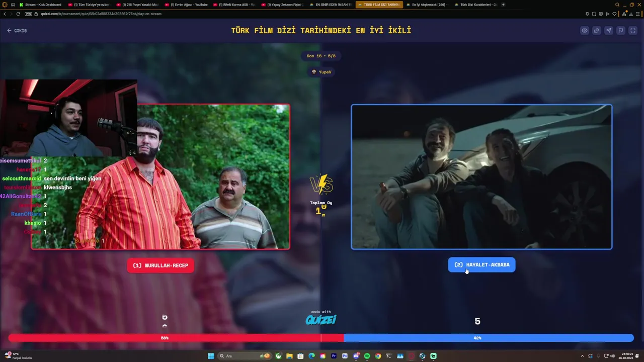The width and height of the screenshot is (644, 362).
Task: Open the ad blocker shield icon
Action: tap(601, 14)
